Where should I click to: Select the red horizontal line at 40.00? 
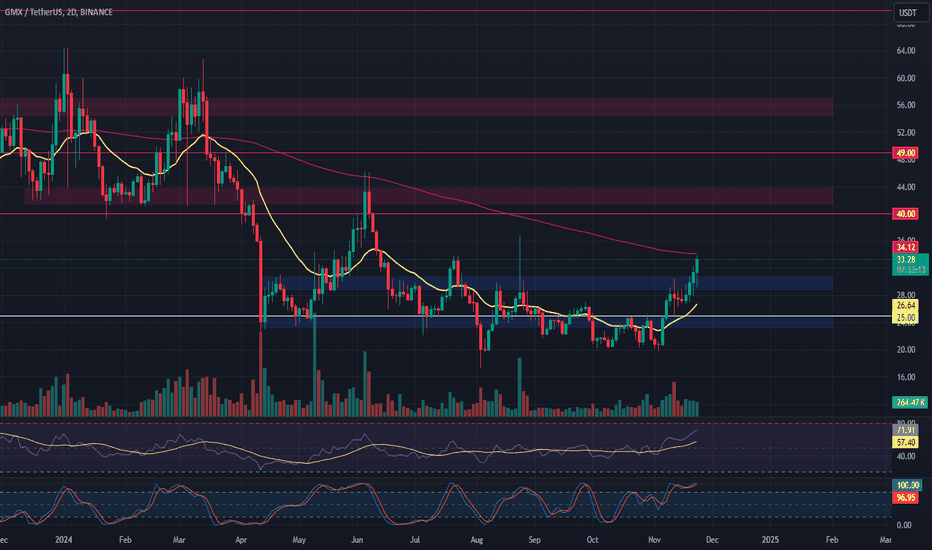[x=446, y=213]
